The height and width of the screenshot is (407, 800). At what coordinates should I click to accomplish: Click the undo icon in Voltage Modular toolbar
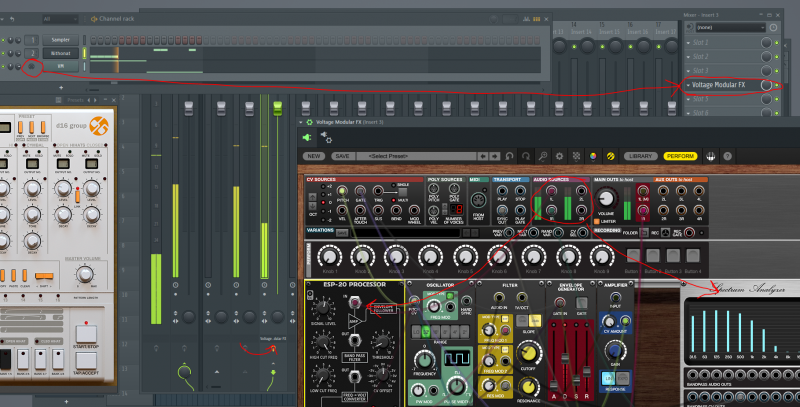pos(509,156)
